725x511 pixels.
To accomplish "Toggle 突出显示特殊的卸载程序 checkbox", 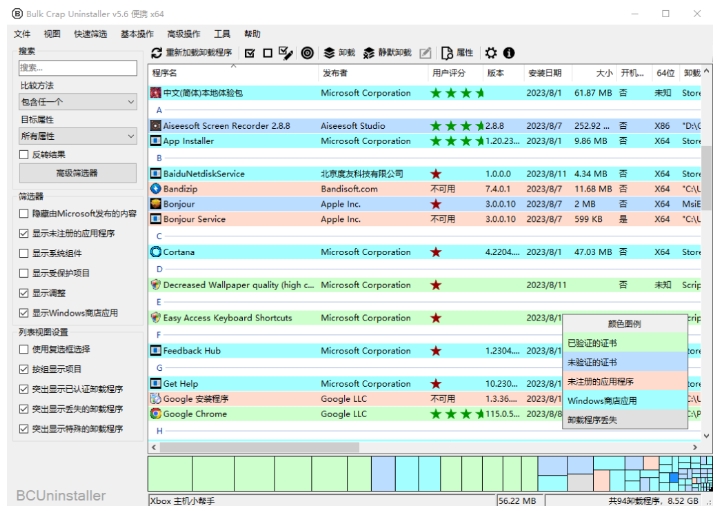I will (x=24, y=429).
